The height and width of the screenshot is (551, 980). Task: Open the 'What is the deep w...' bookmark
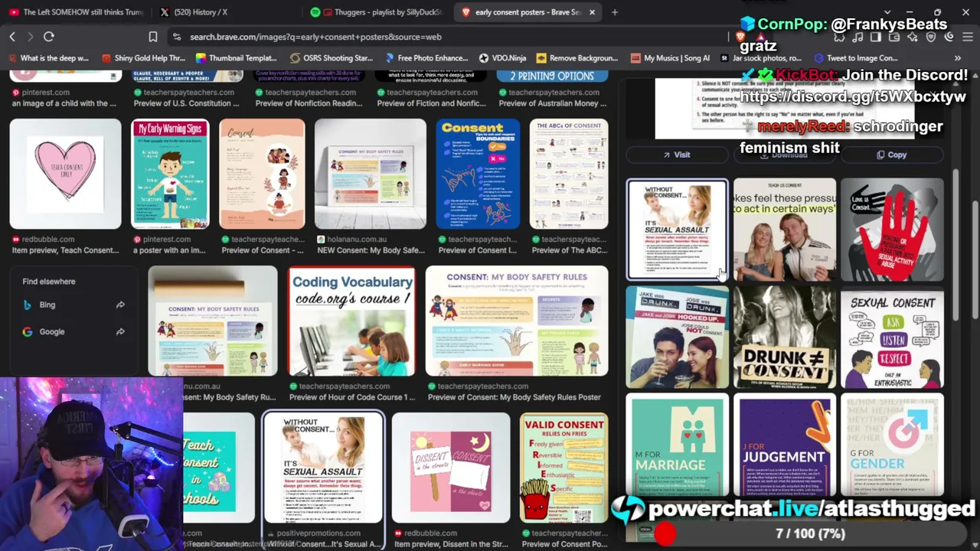click(47, 58)
